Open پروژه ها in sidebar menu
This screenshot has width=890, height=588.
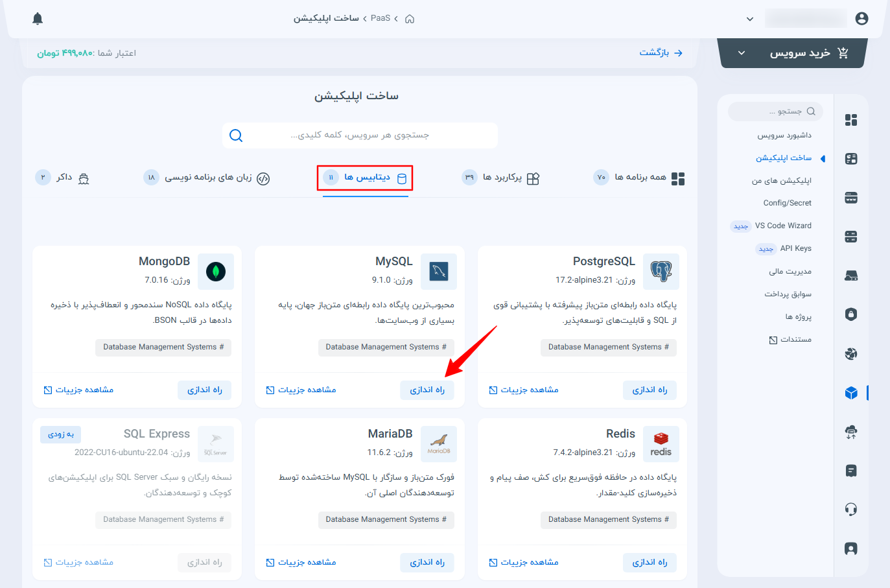799,317
